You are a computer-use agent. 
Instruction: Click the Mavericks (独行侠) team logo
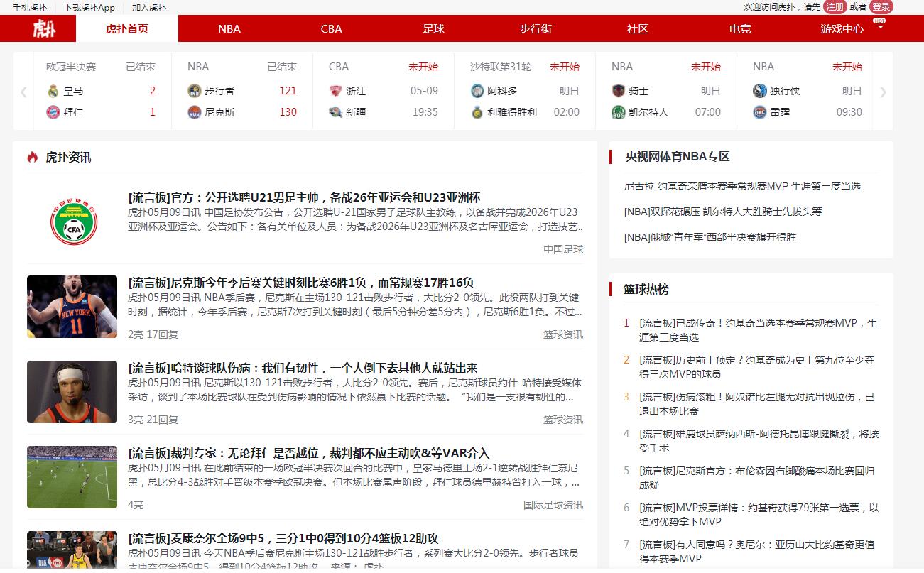[x=759, y=91]
